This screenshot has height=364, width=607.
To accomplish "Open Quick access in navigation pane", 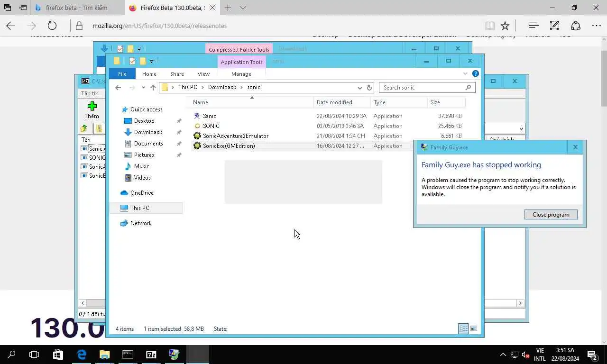I will 146,109.
